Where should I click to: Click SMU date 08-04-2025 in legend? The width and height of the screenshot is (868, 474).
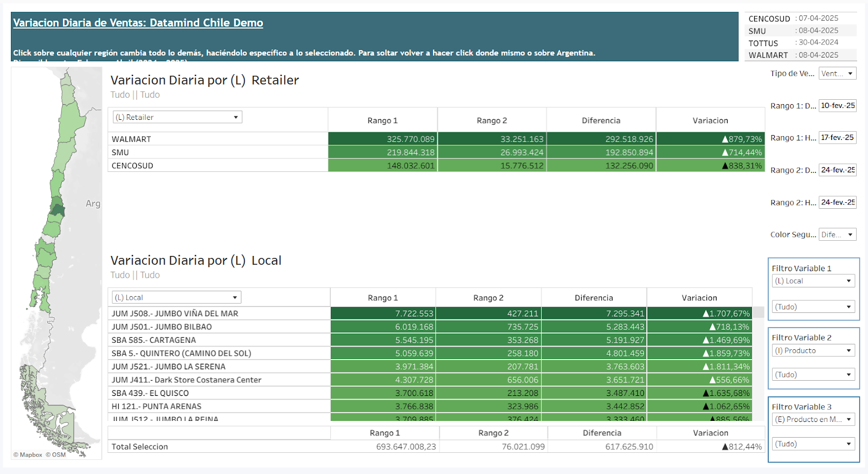(818, 30)
